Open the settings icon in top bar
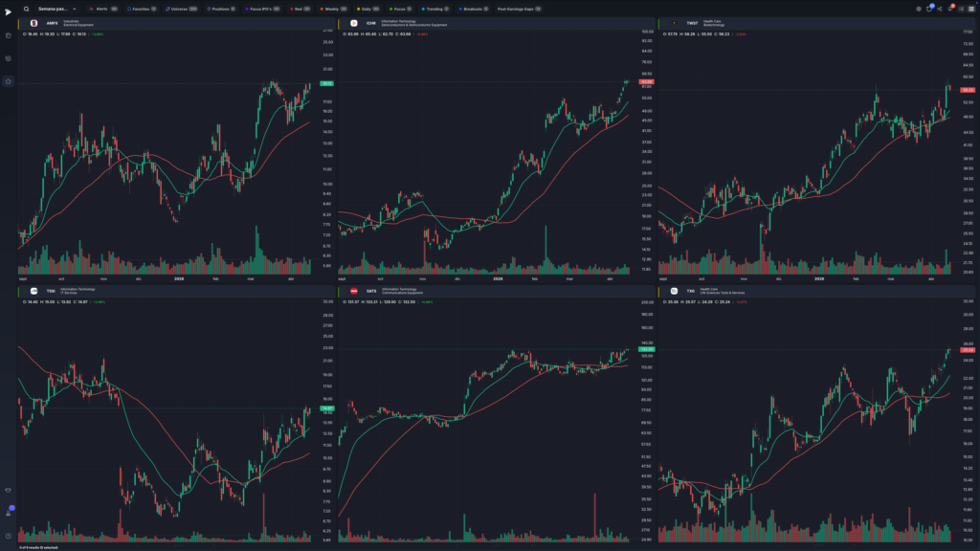Screen dimensions: 980x551 point(919,9)
